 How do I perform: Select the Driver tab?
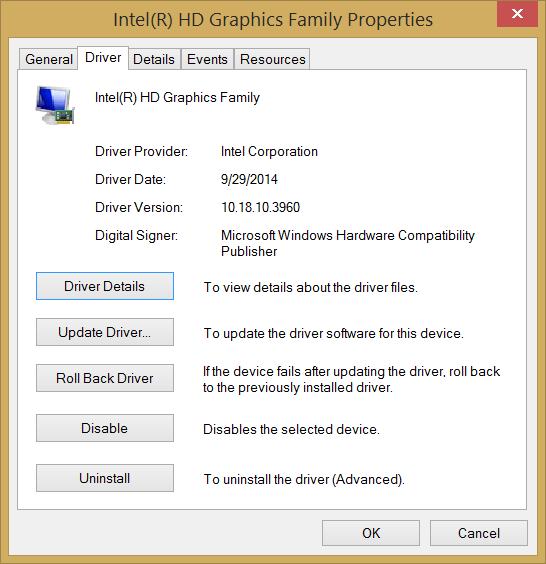coord(103,58)
